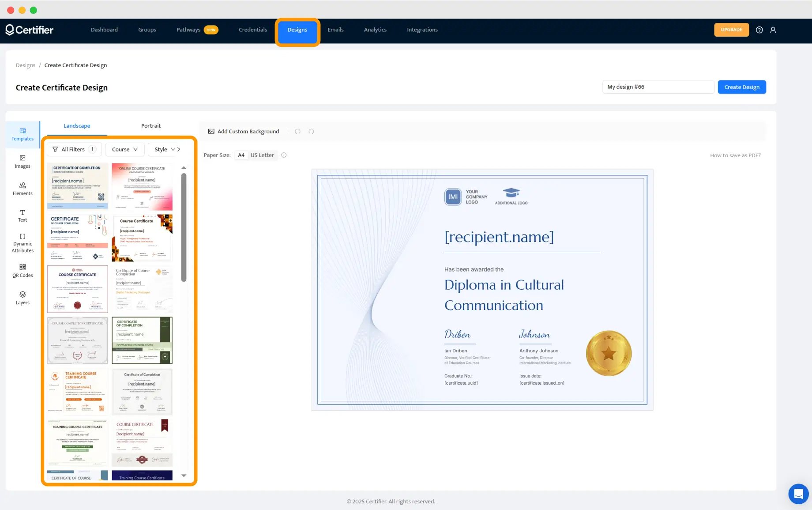Click Ian Driben signer name
Screen dimensions: 812x510
455,351
